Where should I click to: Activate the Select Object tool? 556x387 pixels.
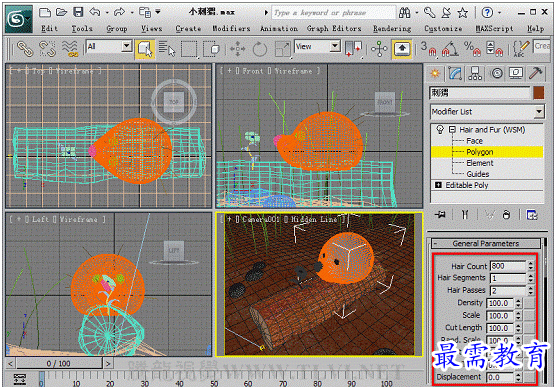tap(145, 49)
